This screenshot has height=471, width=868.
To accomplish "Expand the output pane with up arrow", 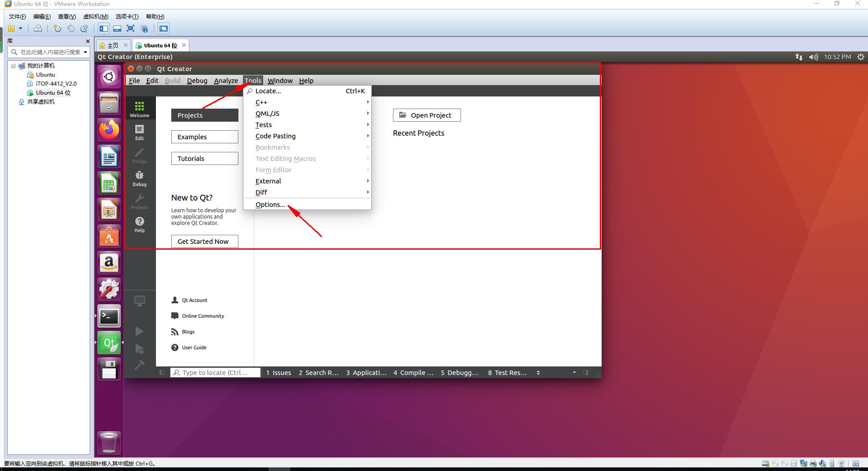I will point(574,373).
